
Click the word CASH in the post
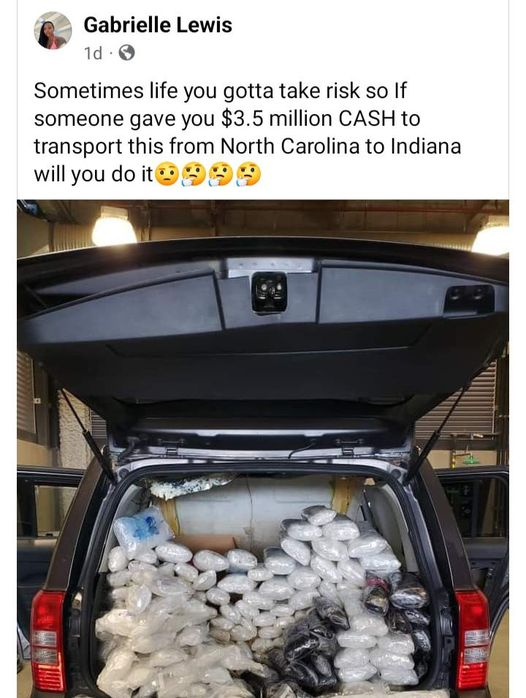(x=367, y=119)
